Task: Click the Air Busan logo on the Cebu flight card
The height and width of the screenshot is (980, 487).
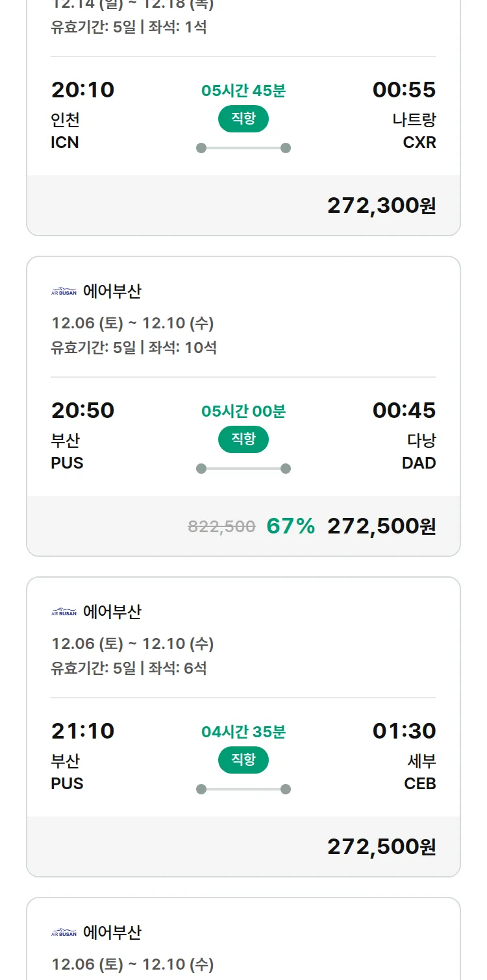Action: coord(64,613)
